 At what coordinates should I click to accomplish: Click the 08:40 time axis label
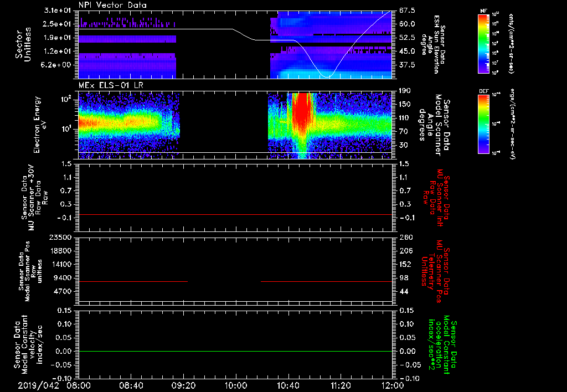(x=131, y=385)
